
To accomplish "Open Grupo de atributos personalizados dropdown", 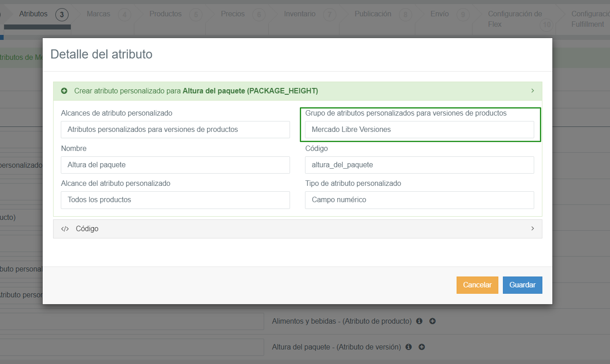I will tap(419, 130).
